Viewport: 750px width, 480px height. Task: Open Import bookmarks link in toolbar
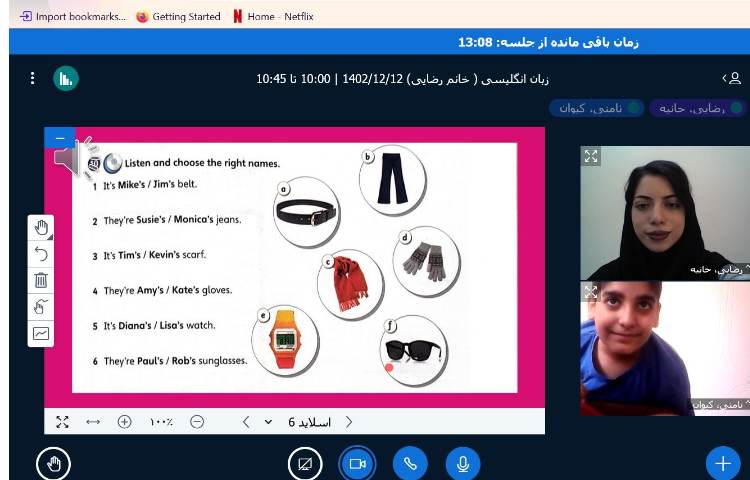click(73, 17)
